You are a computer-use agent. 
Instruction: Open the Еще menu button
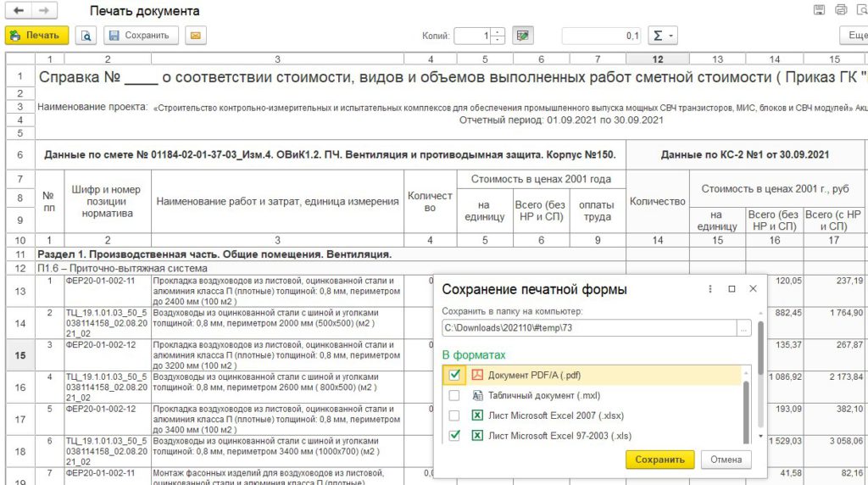pos(854,36)
